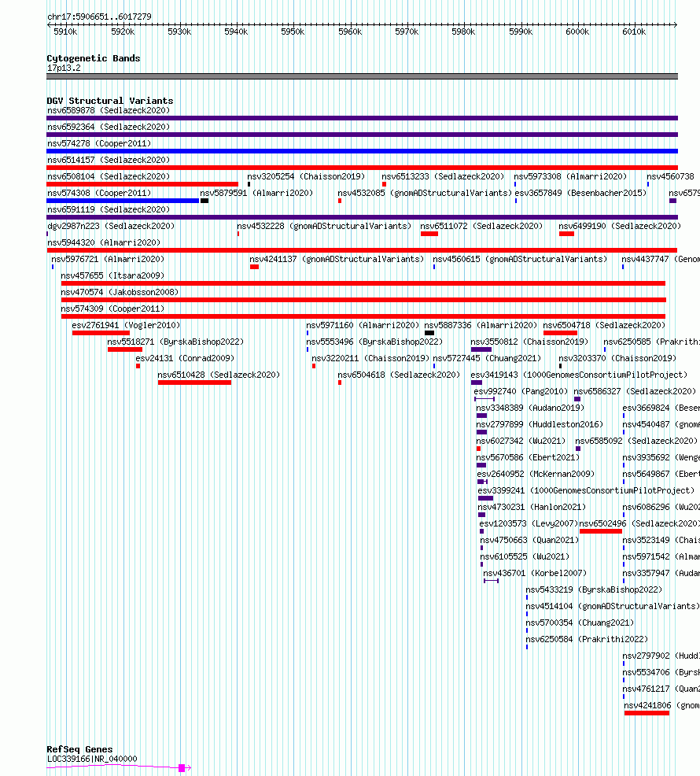Viewport: 700px width, 776px height.
Task: Select the blue nsv574308 (Cooper2011) bar
Action: (x=123, y=201)
